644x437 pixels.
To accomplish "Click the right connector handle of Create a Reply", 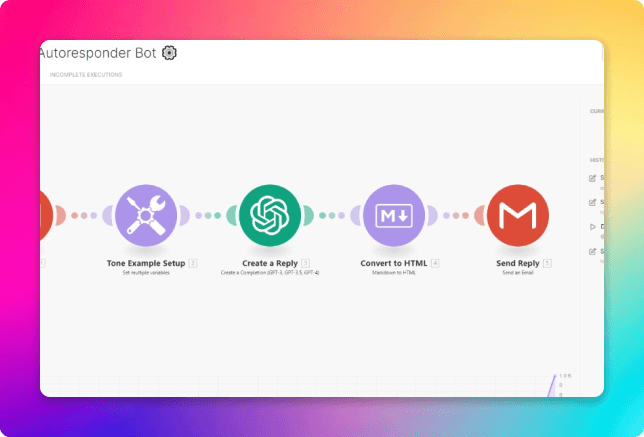I will tap(308, 215).
